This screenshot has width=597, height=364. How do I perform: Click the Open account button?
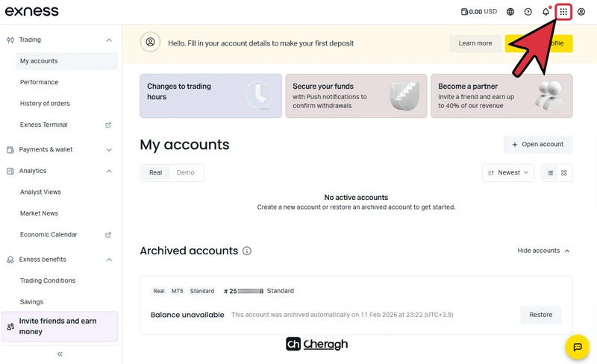tap(538, 144)
